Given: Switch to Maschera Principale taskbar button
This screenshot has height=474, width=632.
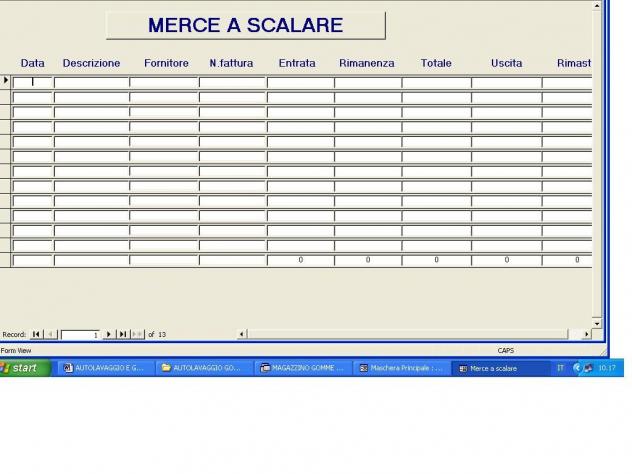Looking at the screenshot, I should (x=401, y=368).
